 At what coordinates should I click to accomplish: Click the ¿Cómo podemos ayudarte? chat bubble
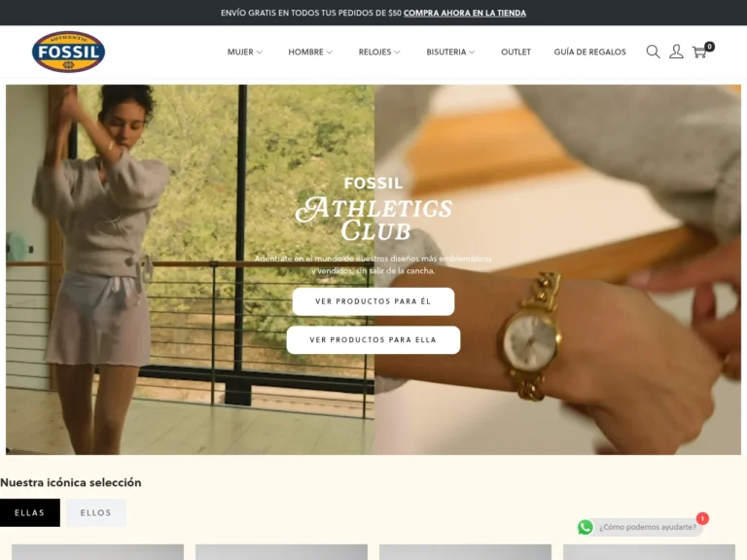(647, 527)
